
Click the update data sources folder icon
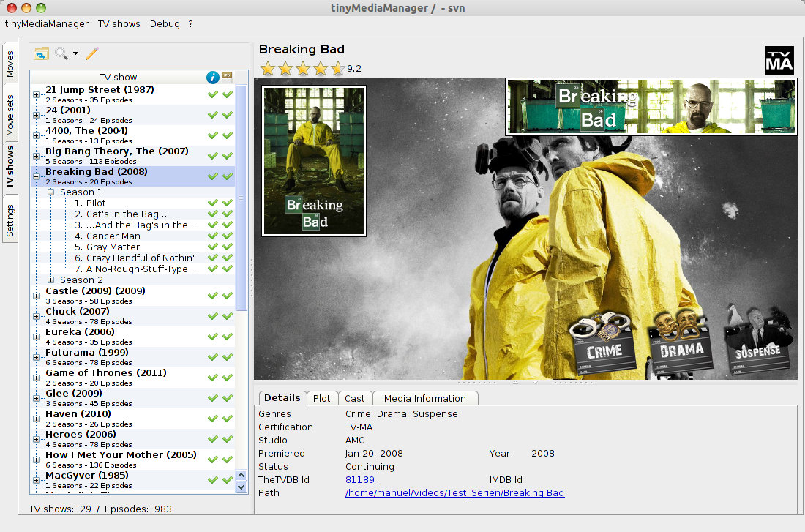tap(41, 53)
